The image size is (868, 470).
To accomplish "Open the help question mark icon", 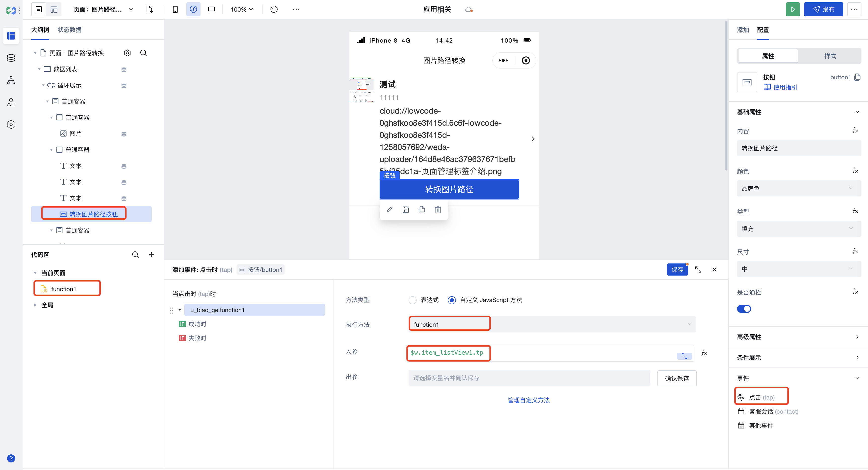I will point(11,459).
